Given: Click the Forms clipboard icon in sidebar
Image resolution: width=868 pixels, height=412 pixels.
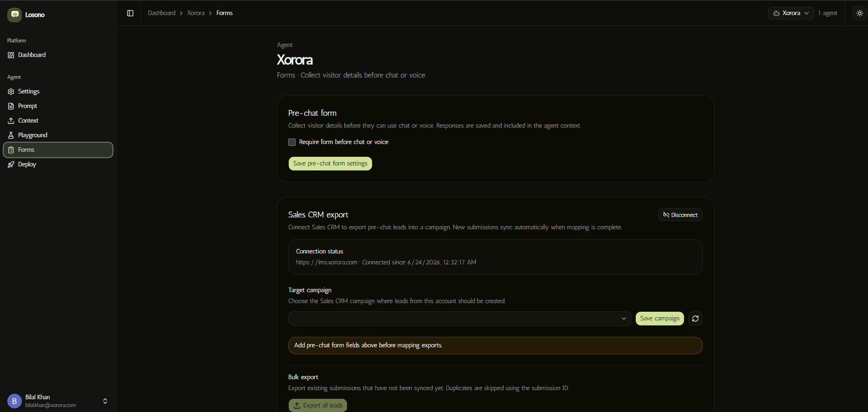Looking at the screenshot, I should (11, 150).
